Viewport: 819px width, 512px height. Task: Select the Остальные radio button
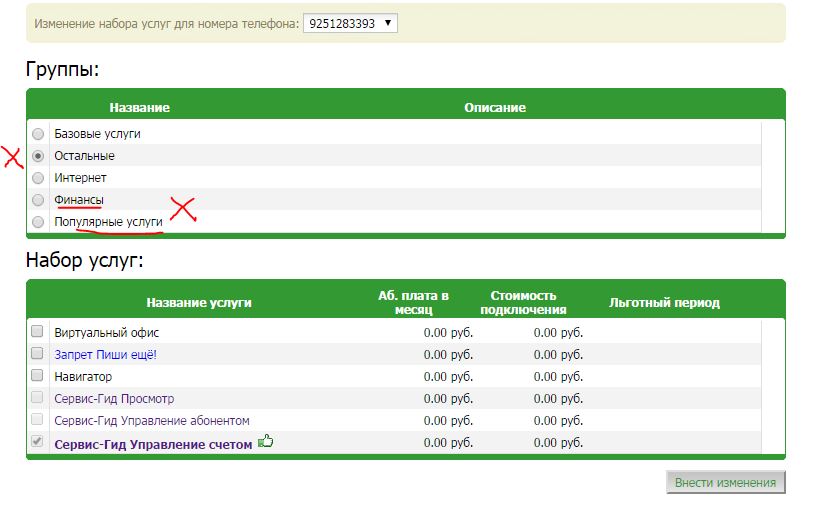pyautogui.click(x=38, y=156)
